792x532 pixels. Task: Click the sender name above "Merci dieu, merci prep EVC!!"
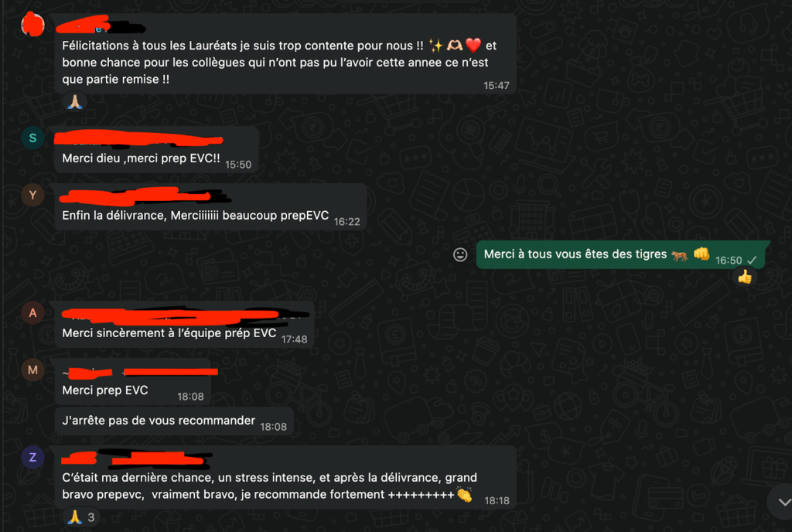[139, 138]
